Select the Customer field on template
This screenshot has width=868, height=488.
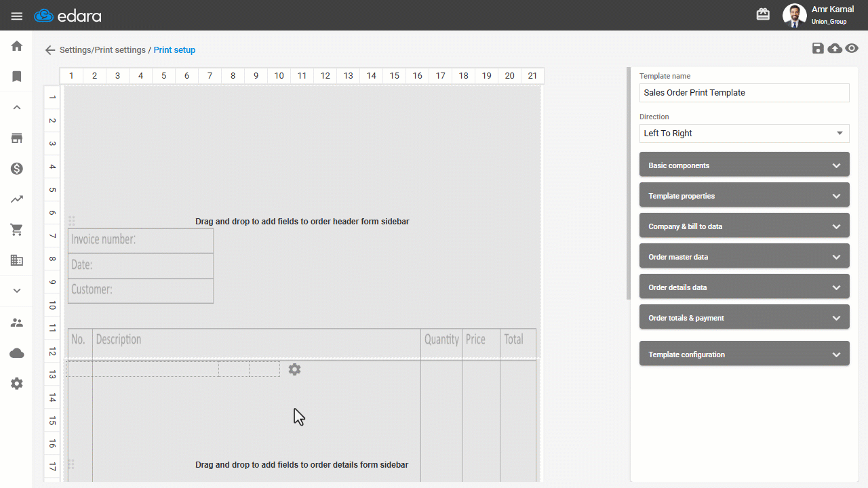(140, 290)
